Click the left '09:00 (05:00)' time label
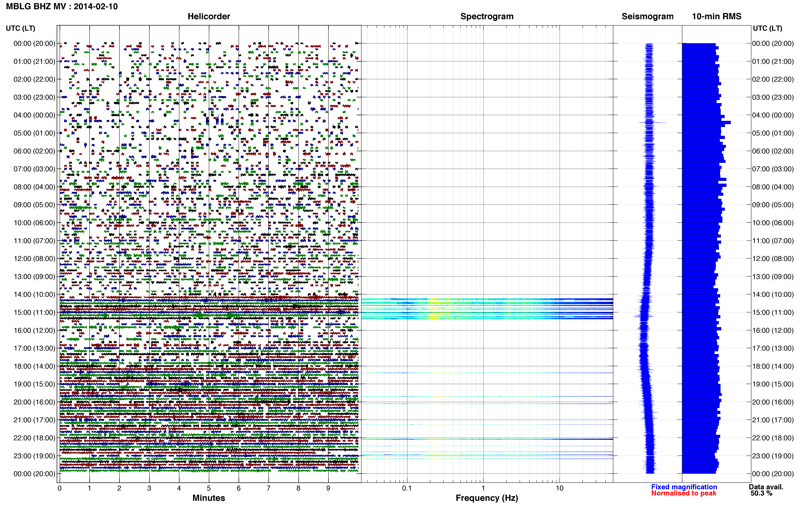 click(34, 205)
